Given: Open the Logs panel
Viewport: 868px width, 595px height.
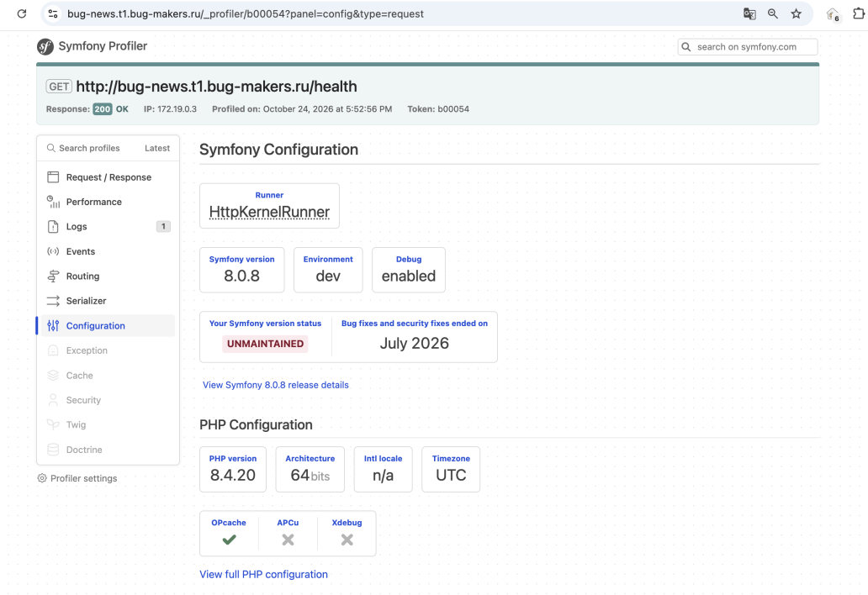Looking at the screenshot, I should (108, 227).
